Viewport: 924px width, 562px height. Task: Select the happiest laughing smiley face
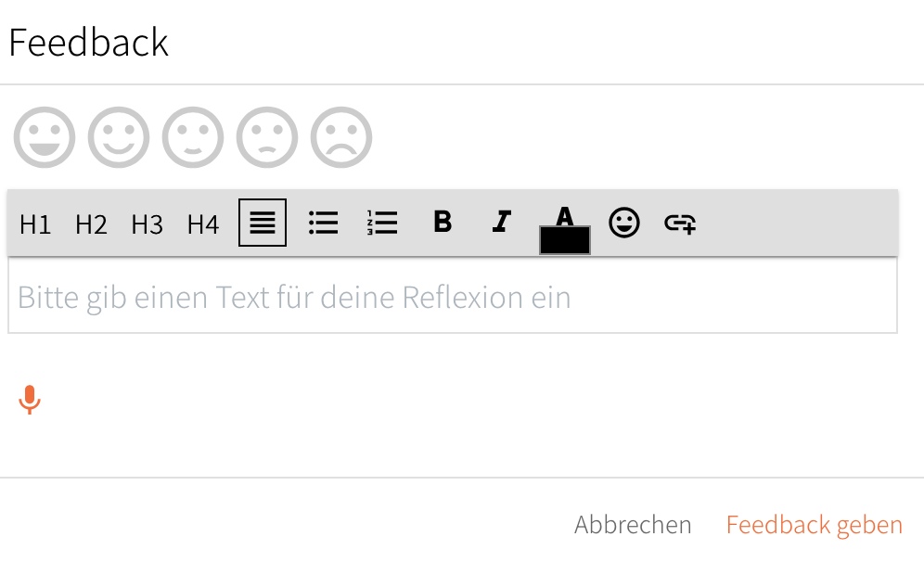coord(45,137)
